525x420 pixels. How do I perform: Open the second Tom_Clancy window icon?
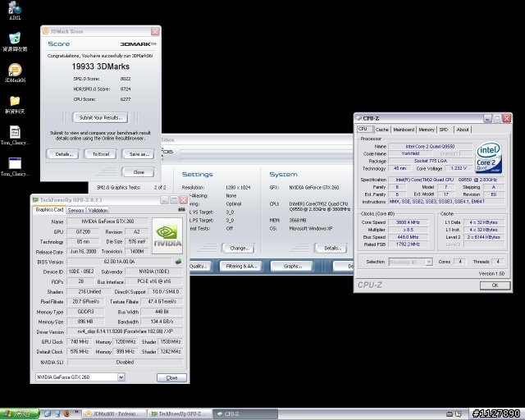pos(15,167)
